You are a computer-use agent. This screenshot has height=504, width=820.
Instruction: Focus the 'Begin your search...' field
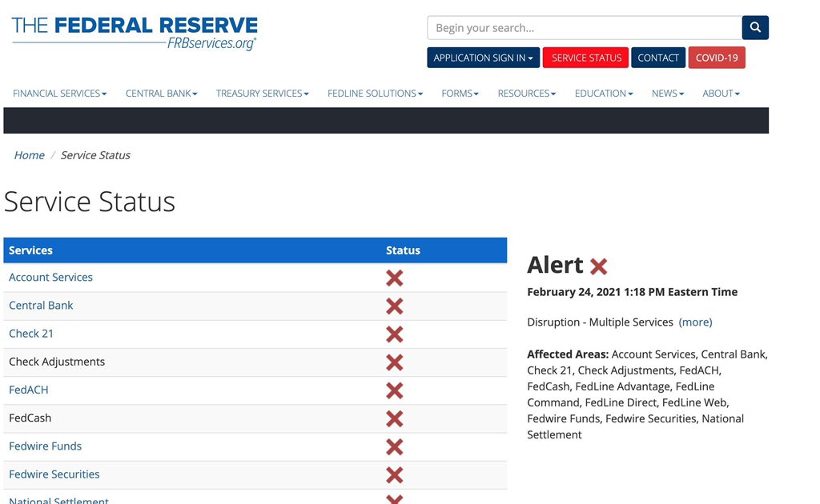584,28
